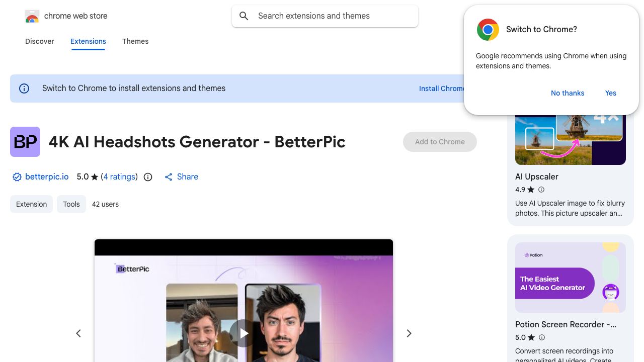Image resolution: width=644 pixels, height=362 pixels.
Task: Click the Tools category chip
Action: pos(71,204)
